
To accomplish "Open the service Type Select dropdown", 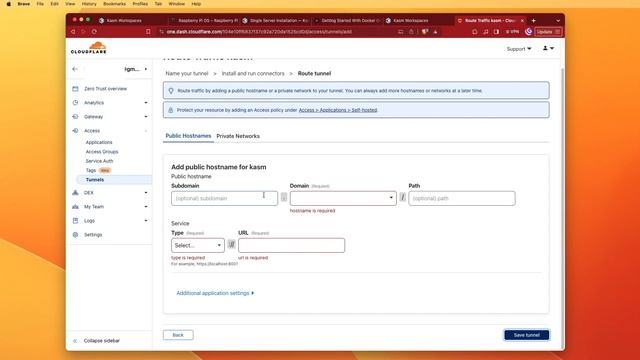I will point(198,245).
